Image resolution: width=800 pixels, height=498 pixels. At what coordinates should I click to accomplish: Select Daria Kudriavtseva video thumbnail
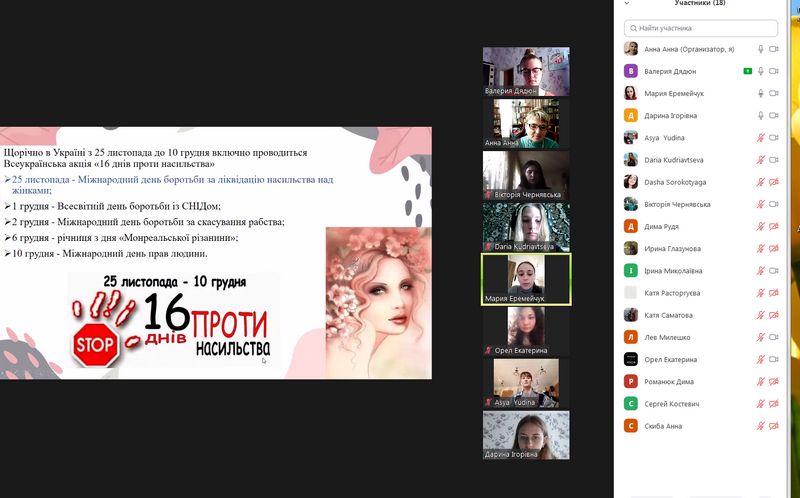coord(526,227)
